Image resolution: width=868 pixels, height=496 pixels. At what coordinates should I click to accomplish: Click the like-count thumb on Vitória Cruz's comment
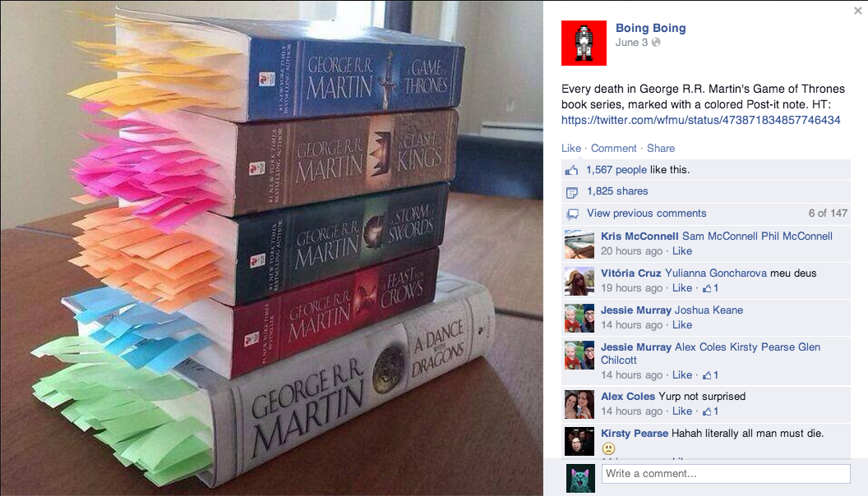pyautogui.click(x=707, y=288)
